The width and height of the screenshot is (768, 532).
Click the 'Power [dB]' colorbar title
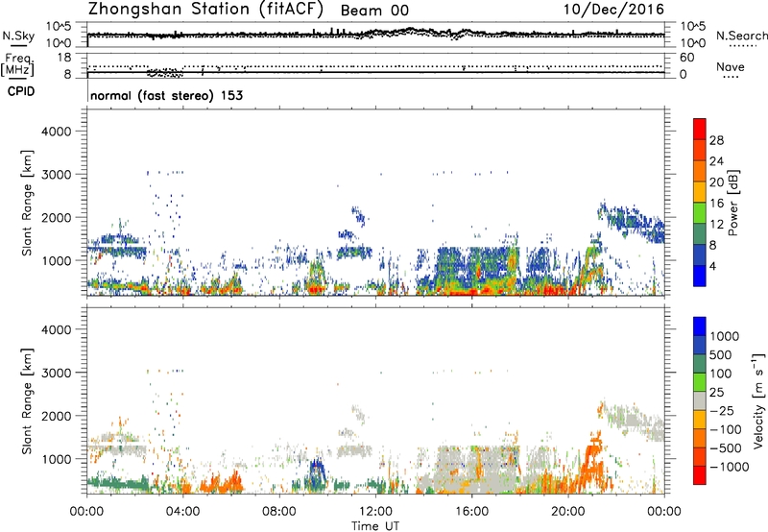tap(733, 203)
